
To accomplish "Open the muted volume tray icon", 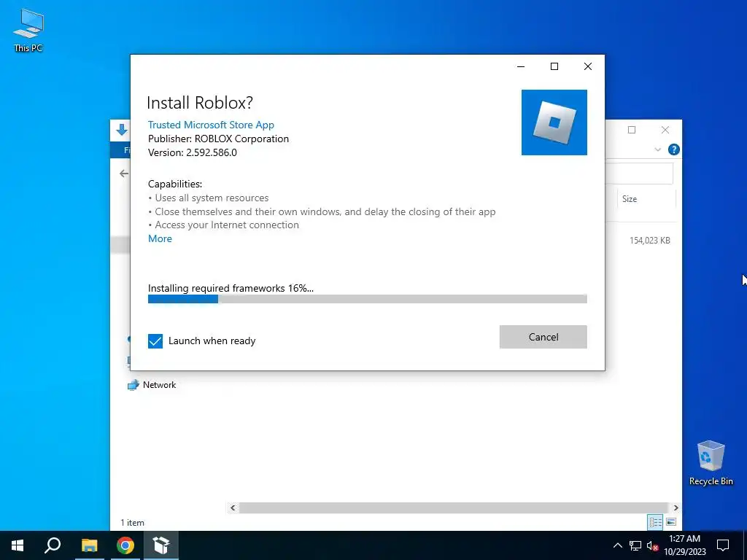I will pyautogui.click(x=652, y=545).
